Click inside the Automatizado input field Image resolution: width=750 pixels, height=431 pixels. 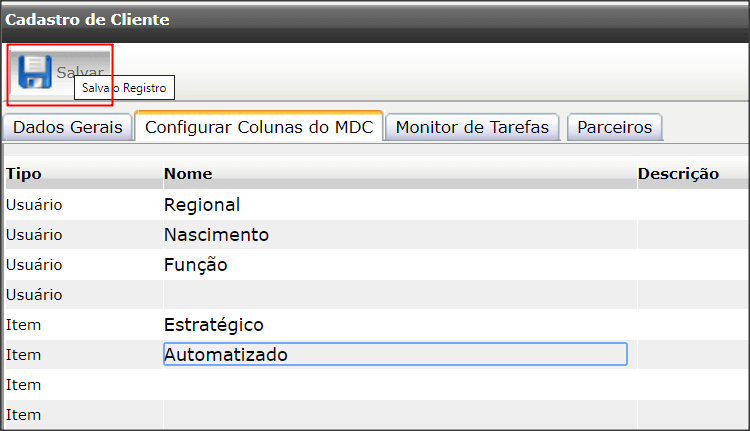coord(395,354)
